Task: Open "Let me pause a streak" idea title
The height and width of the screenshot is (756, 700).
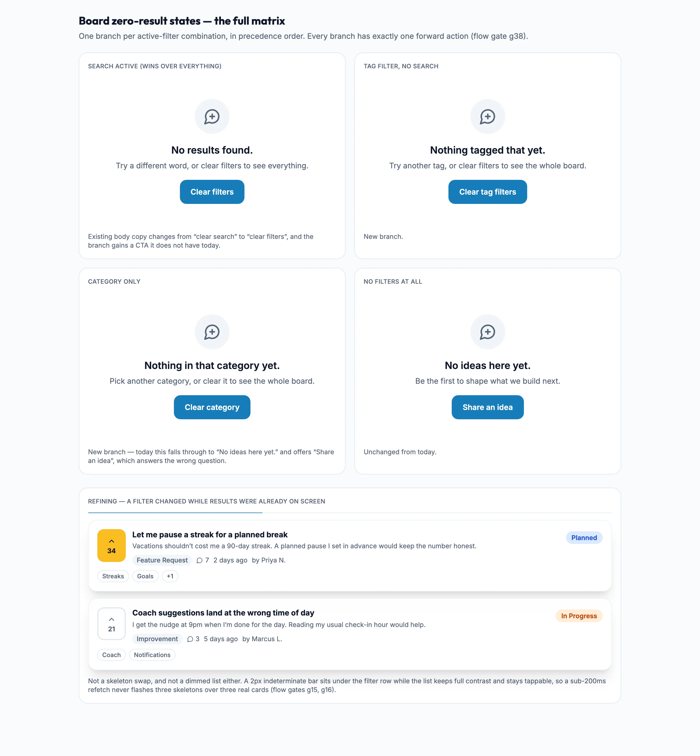Action: tap(210, 535)
